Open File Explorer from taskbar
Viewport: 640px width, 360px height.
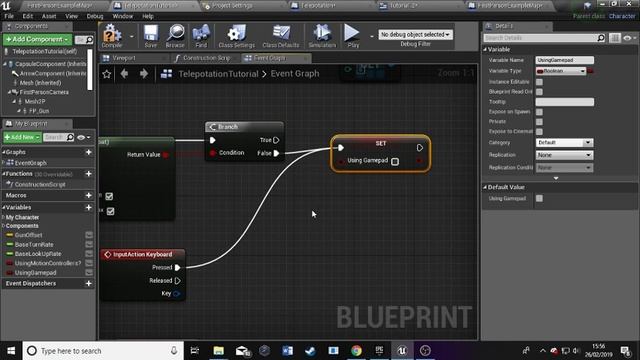click(219, 351)
